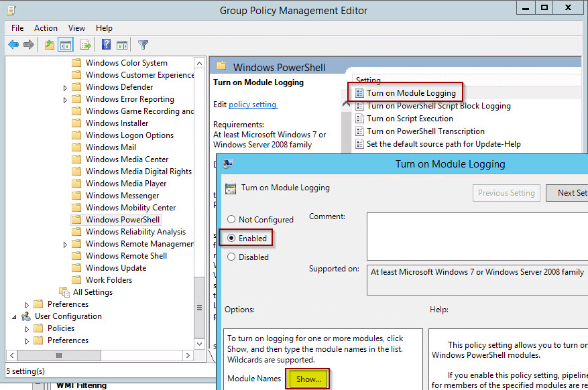Expand Preferences under User Configuration
Viewport: 588px width, 390px height.
tap(27, 341)
